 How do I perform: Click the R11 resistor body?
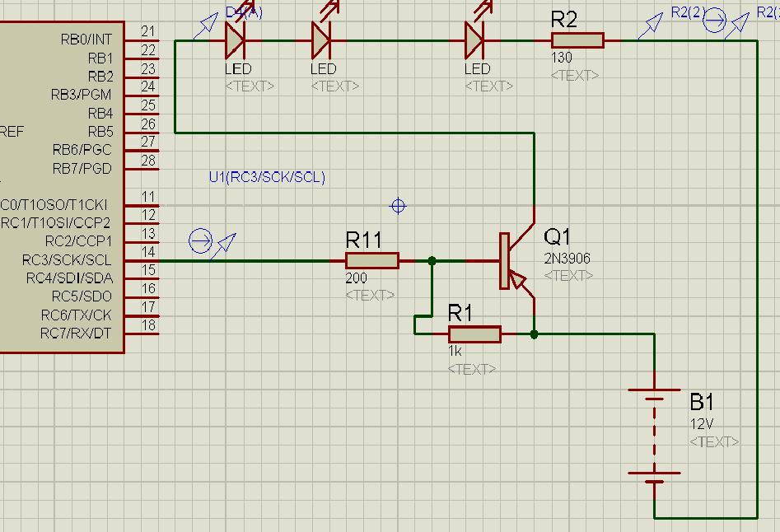pyautogui.click(x=372, y=261)
